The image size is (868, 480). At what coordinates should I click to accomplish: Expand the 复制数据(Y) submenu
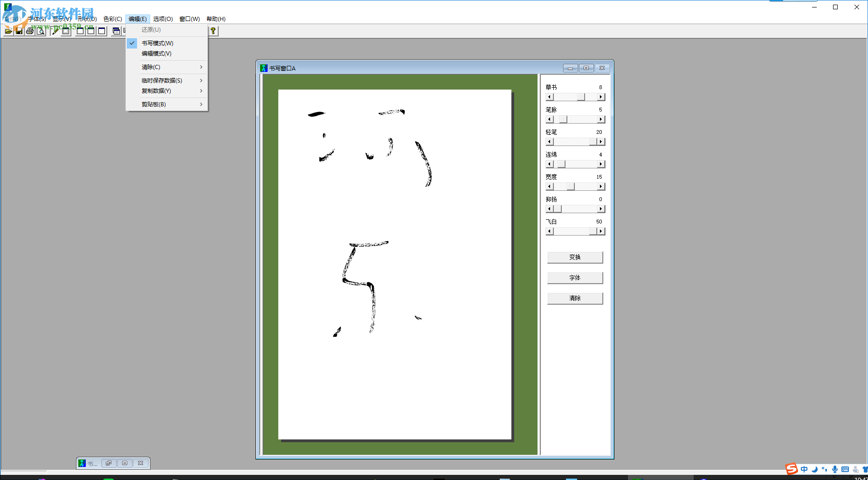click(166, 91)
